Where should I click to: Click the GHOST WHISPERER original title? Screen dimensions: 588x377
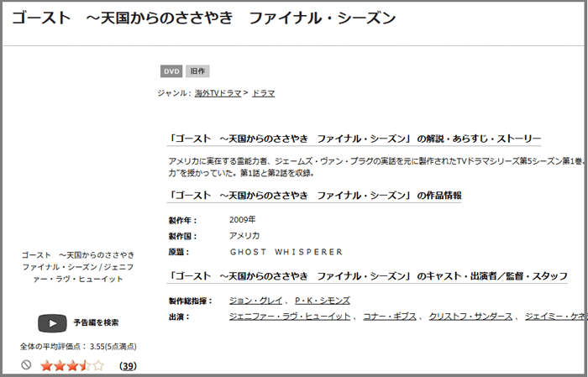[x=286, y=252]
